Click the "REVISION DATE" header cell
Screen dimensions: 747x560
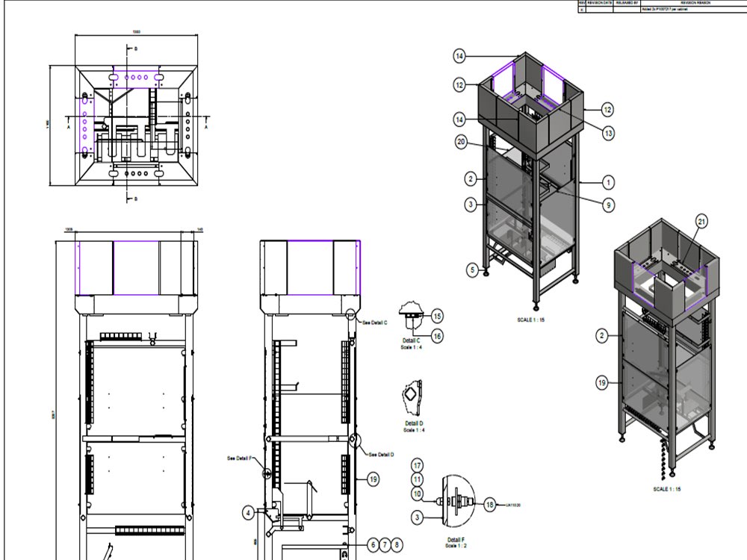599,2
